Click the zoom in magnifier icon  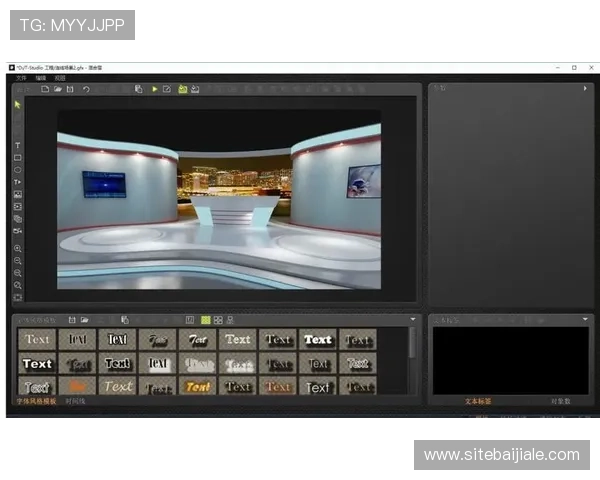click(17, 248)
